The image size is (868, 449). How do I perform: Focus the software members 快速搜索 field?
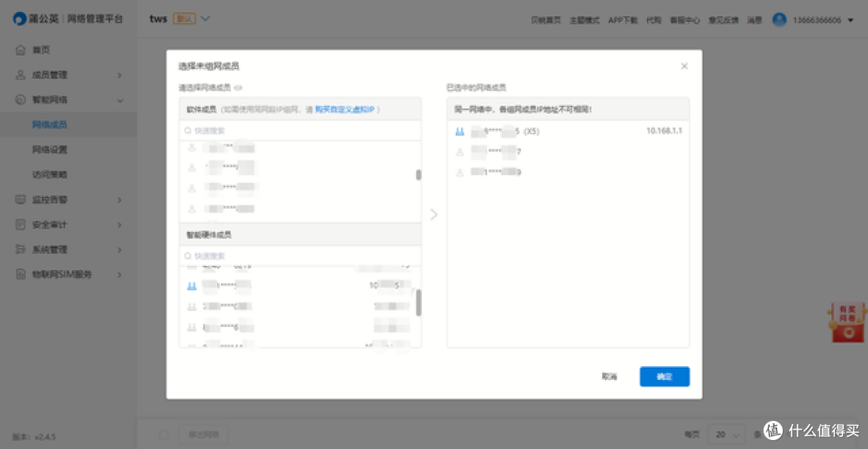point(301,130)
